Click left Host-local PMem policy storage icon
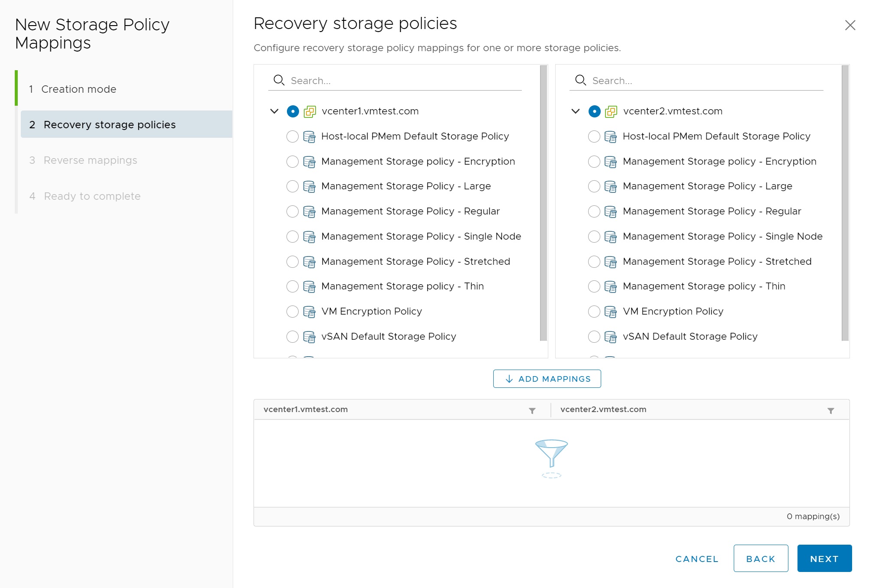The image size is (869, 588). (x=309, y=136)
